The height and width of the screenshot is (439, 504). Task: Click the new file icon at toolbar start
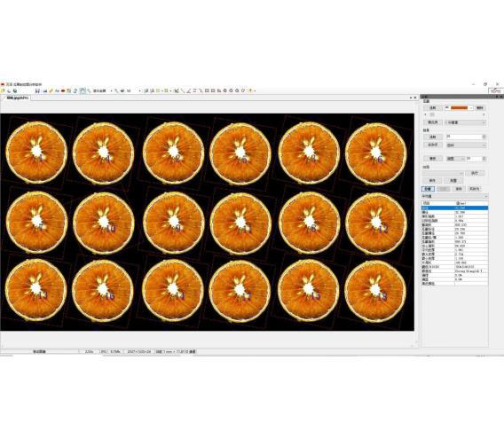click(x=3, y=91)
